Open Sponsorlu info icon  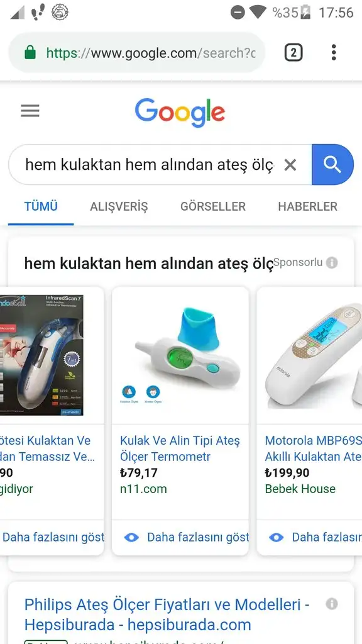(x=332, y=262)
